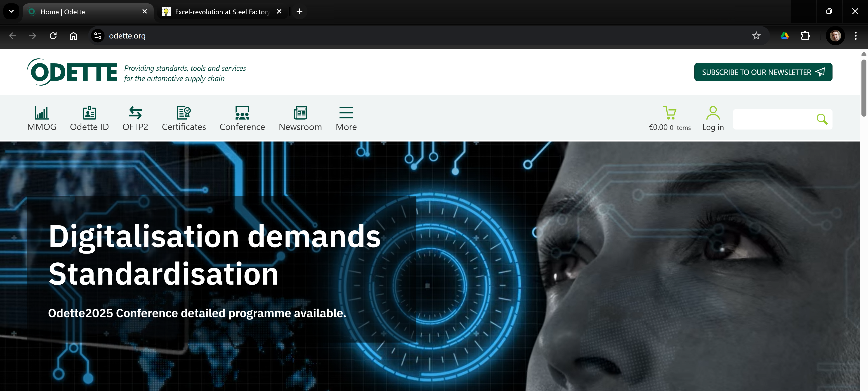The height and width of the screenshot is (391, 868).
Task: Click the Odette logo link
Action: point(72,72)
